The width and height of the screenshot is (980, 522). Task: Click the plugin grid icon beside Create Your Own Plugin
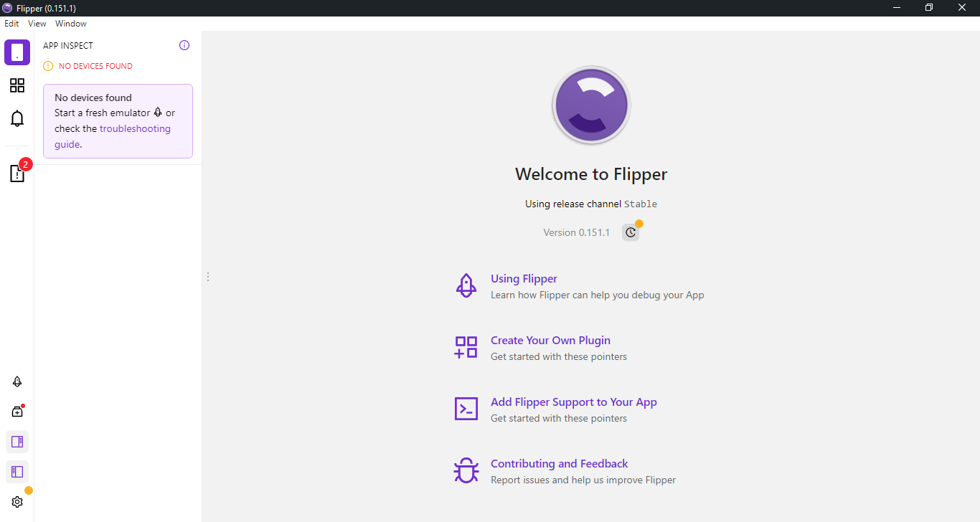pos(466,347)
